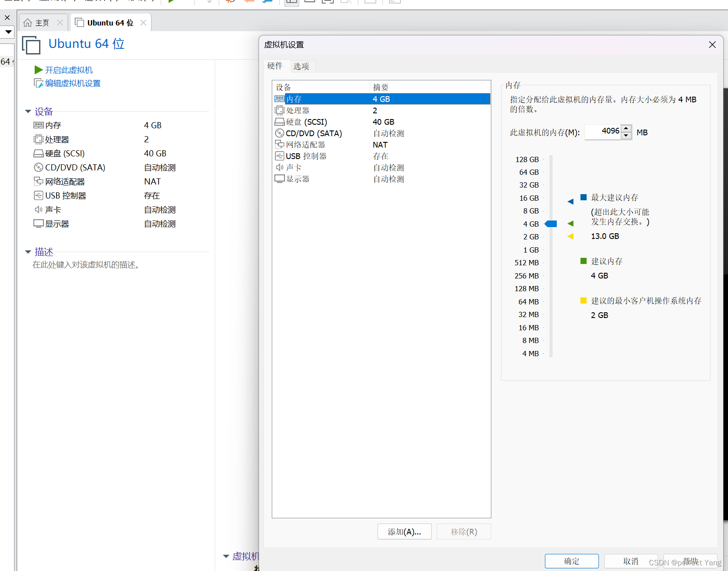Switch to 硬件 tab in settings dialog
The height and width of the screenshot is (571, 728).
click(x=275, y=66)
